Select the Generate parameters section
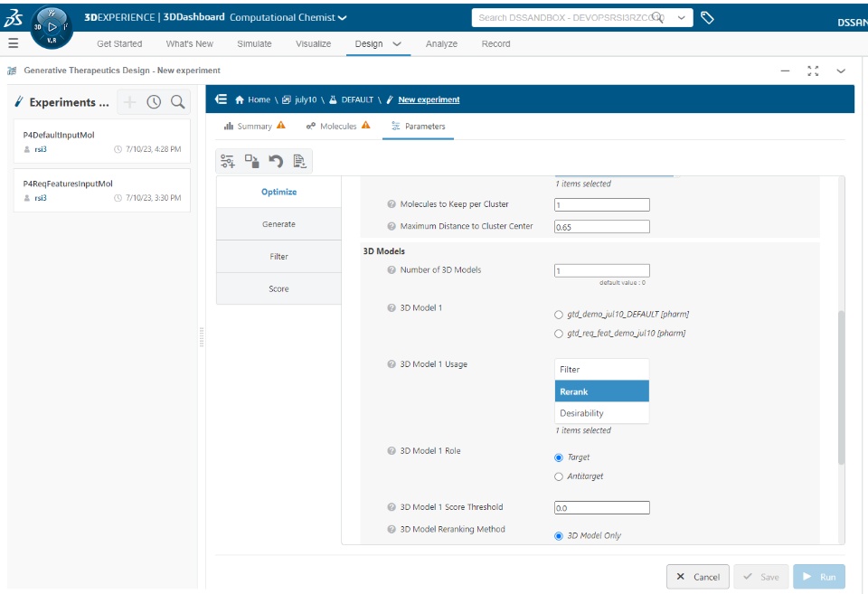 click(x=278, y=224)
